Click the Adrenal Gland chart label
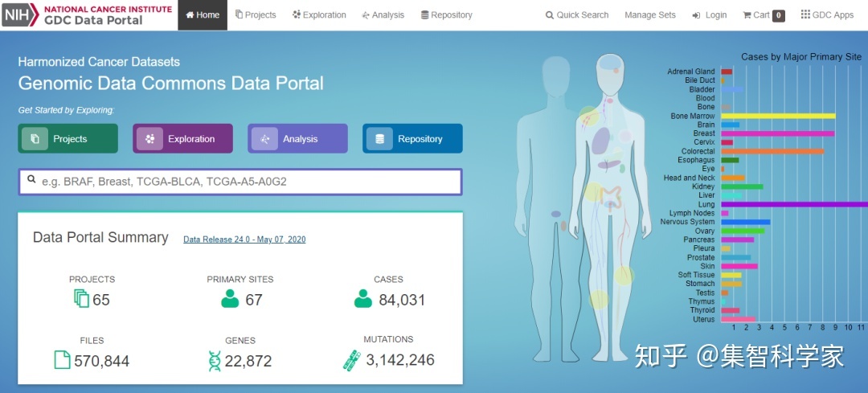This screenshot has width=868, height=393. point(691,72)
